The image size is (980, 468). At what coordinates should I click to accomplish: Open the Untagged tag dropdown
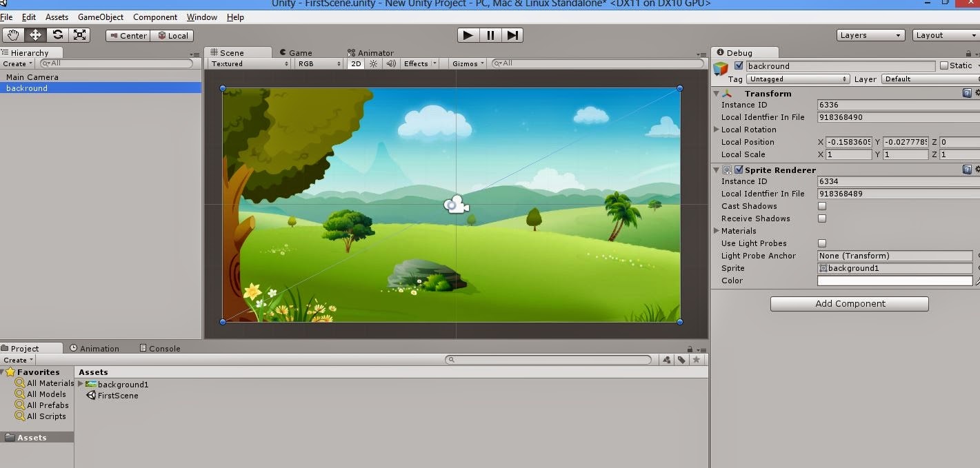[x=797, y=79]
